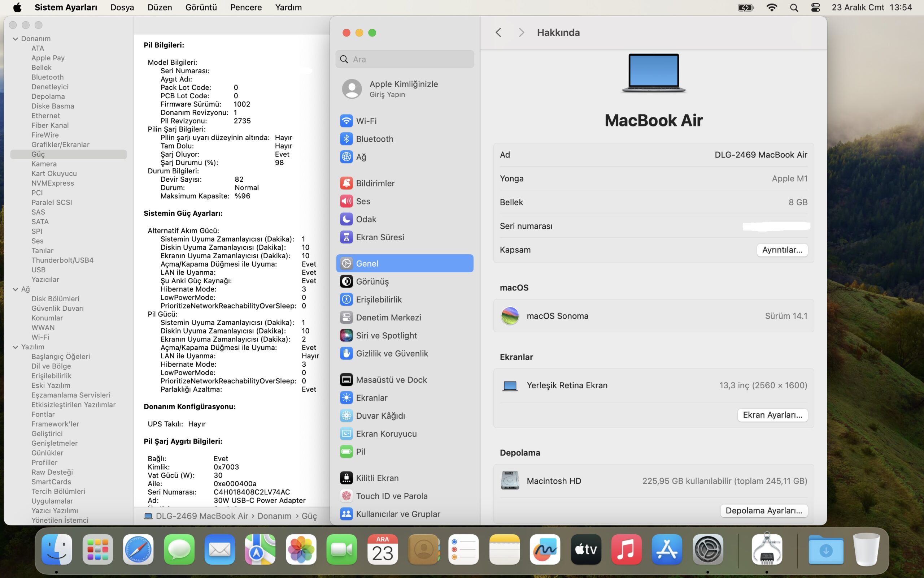
Task: Open Control Center in the menu bar
Action: (815, 7)
